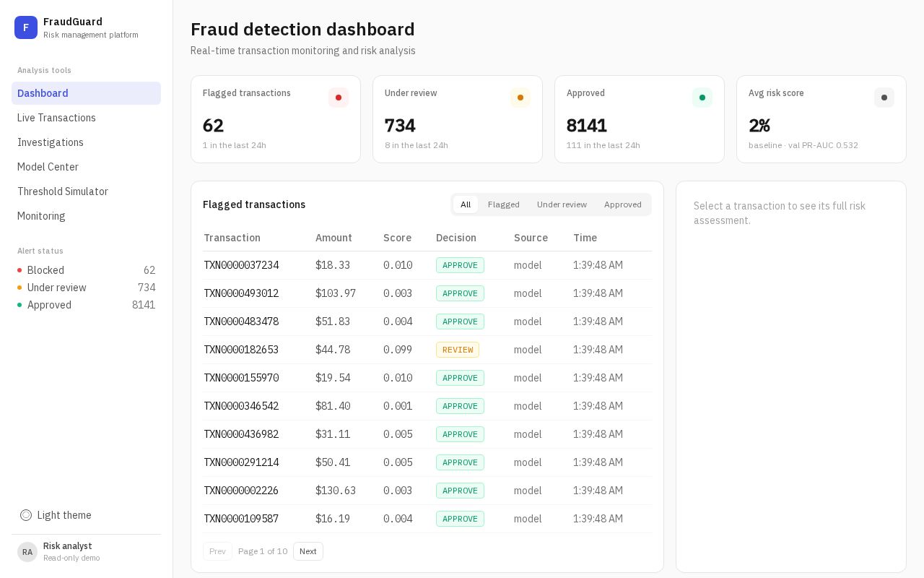Click the Risk analyst profile name
The height and width of the screenshot is (578, 924).
point(68,546)
